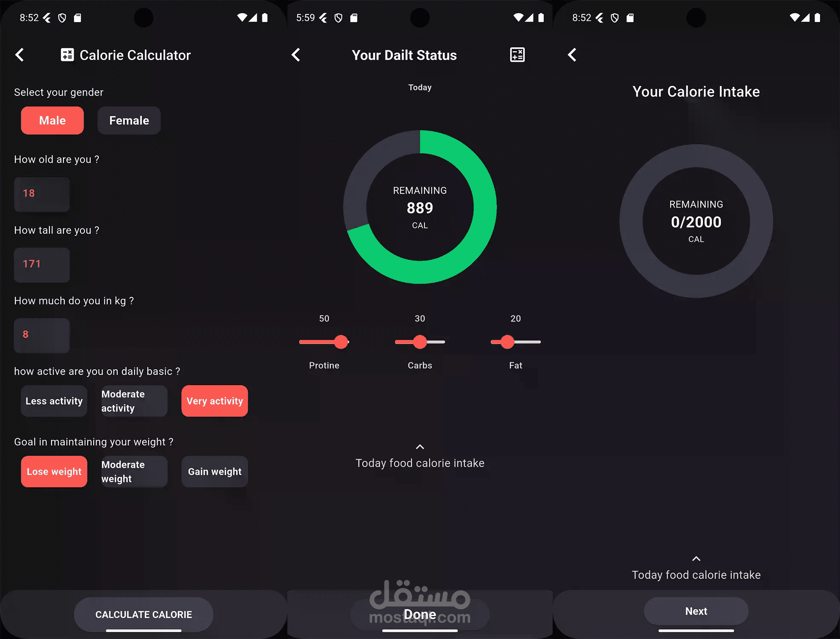Tap the Next button
This screenshot has height=639, width=840.
(x=696, y=611)
